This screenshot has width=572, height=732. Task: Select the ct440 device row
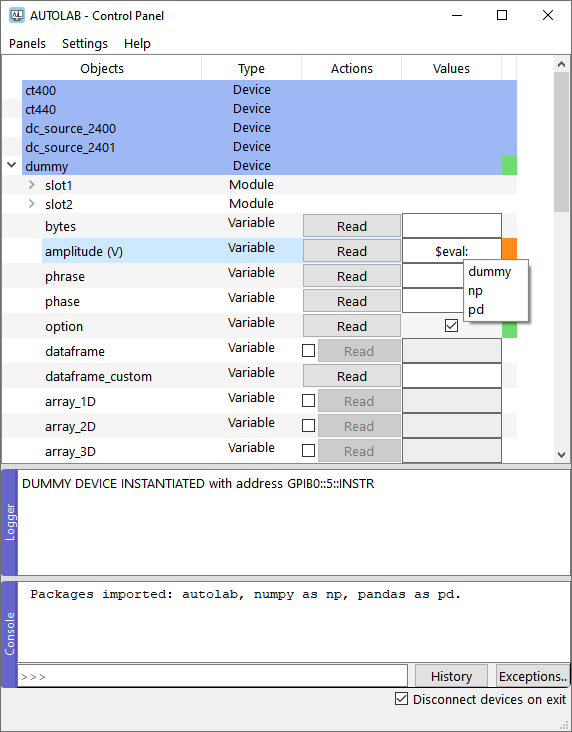(x=269, y=109)
